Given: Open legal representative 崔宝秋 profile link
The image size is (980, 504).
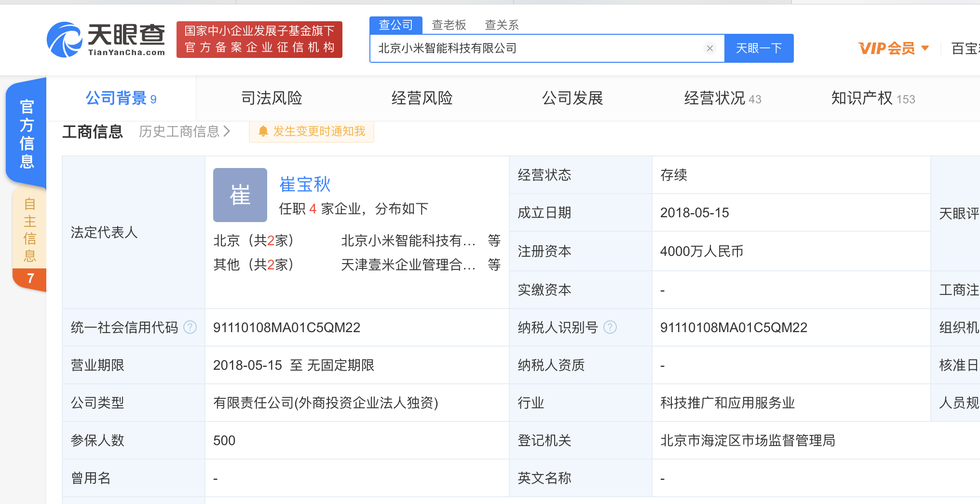Looking at the screenshot, I should [x=305, y=184].
